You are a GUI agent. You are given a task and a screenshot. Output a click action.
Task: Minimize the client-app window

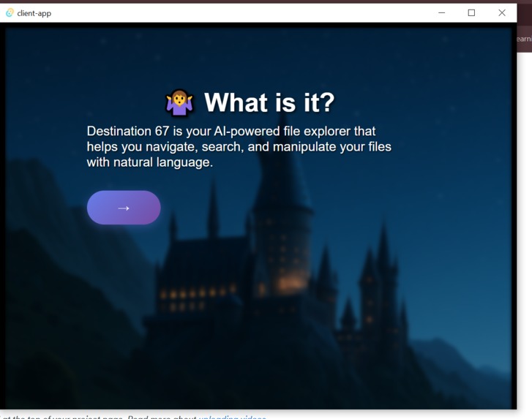(x=441, y=13)
